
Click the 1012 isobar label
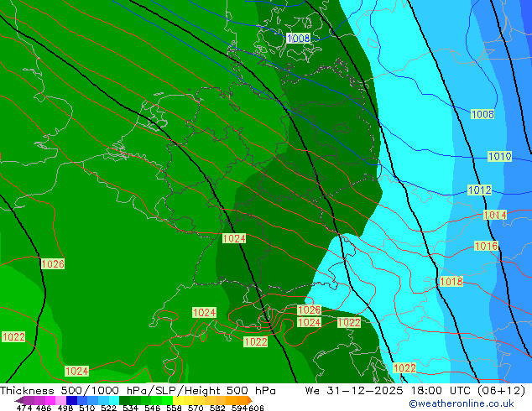pos(479,190)
